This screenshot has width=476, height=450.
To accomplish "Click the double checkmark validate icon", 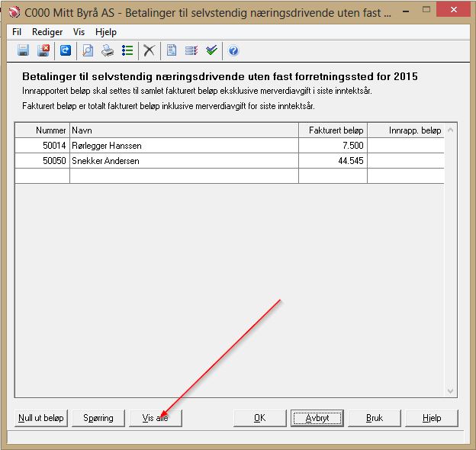I will coord(211,50).
